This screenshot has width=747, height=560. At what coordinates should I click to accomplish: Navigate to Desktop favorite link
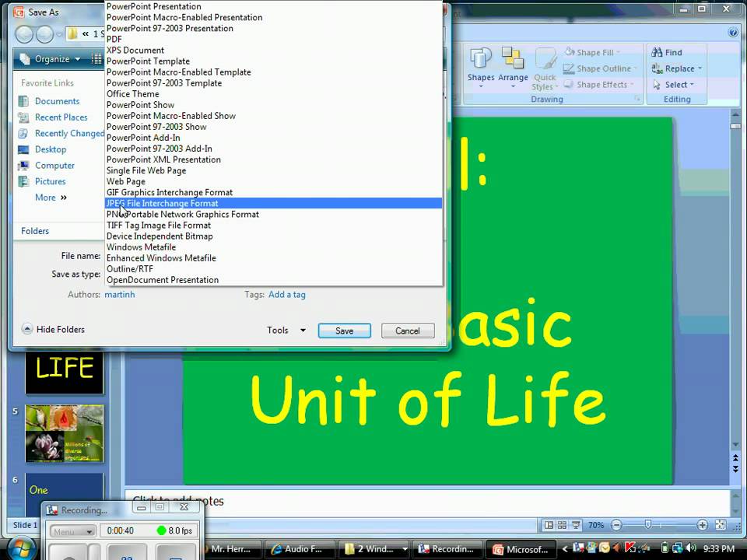click(x=42, y=149)
